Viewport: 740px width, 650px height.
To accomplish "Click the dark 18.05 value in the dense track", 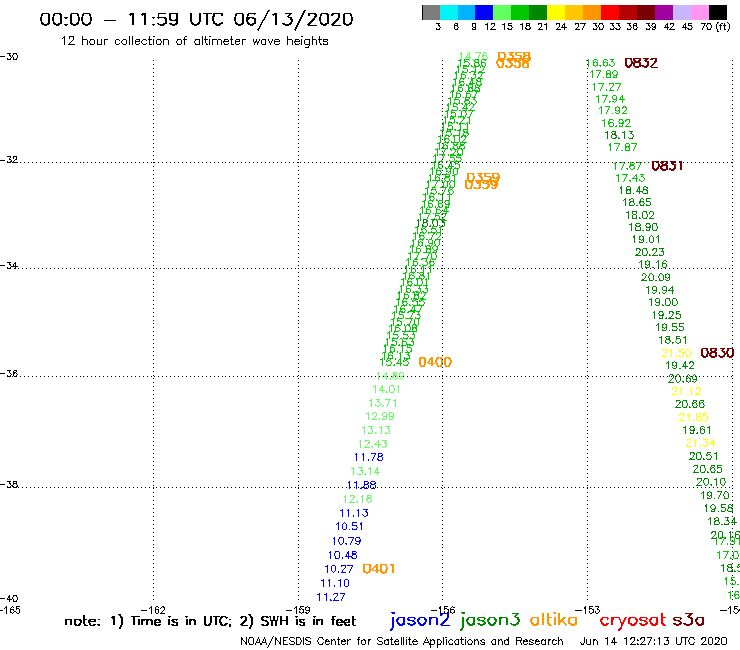I will 431,222.
